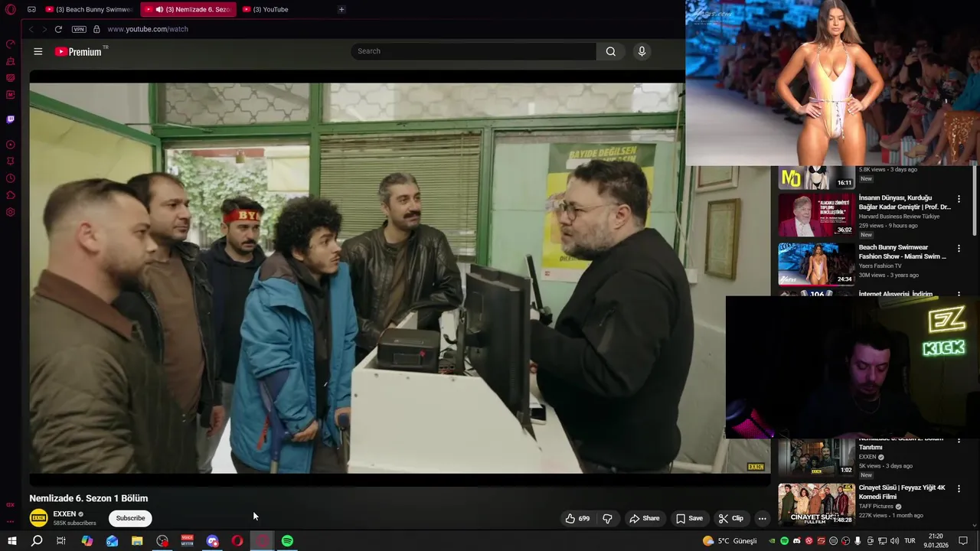The image size is (980, 551).
Task: Open the 16:11 video thumbnail
Action: (x=816, y=178)
